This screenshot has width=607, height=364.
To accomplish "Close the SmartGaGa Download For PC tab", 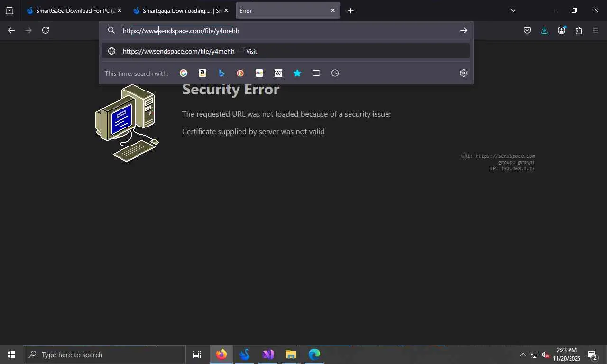I will [x=120, y=10].
